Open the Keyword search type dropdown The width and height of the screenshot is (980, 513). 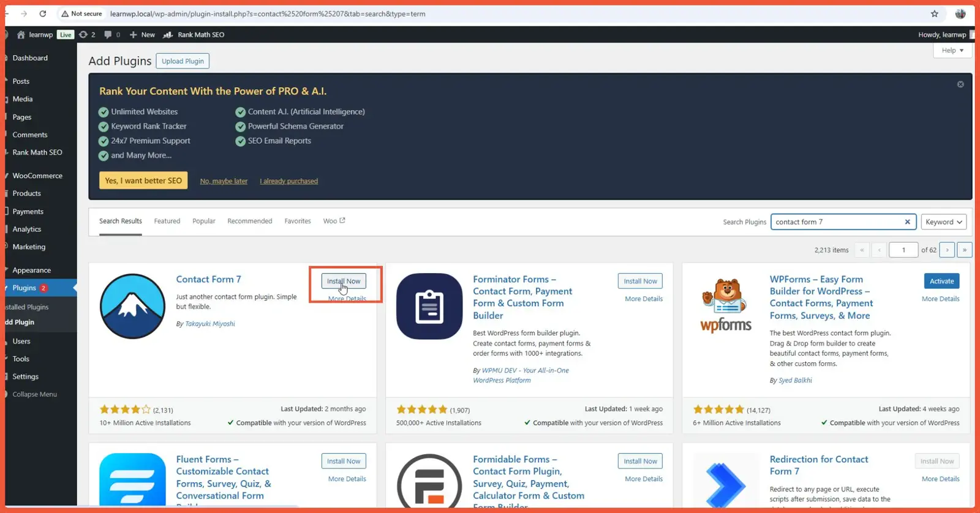[943, 222]
